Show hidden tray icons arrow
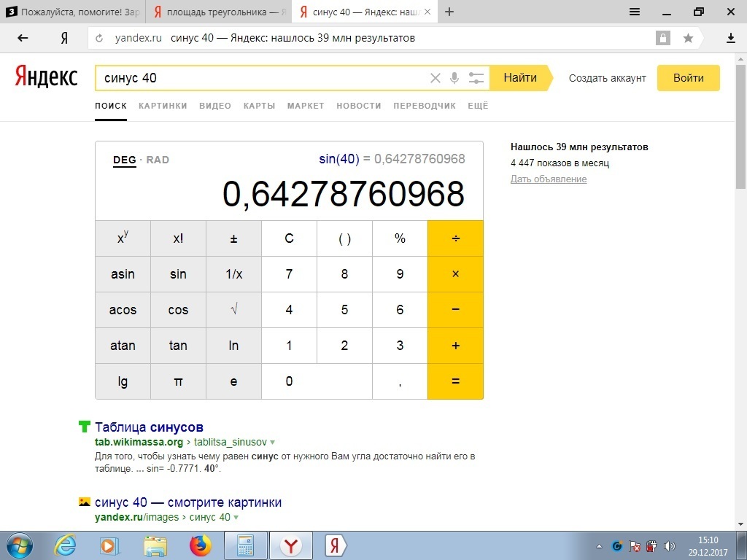Viewport: 747px width, 560px height. pos(600,546)
